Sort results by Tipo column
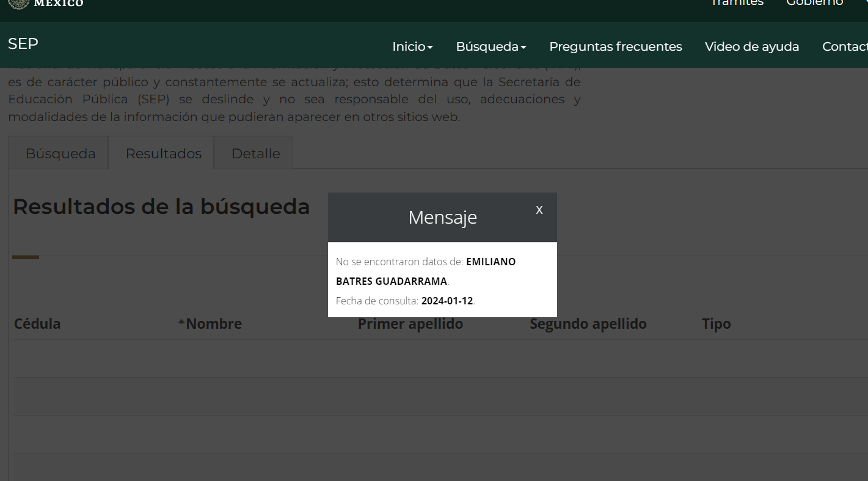The image size is (868, 481). (716, 324)
